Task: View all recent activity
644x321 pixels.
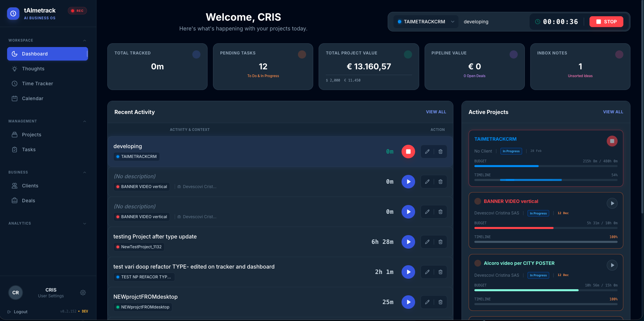Action: tap(436, 112)
